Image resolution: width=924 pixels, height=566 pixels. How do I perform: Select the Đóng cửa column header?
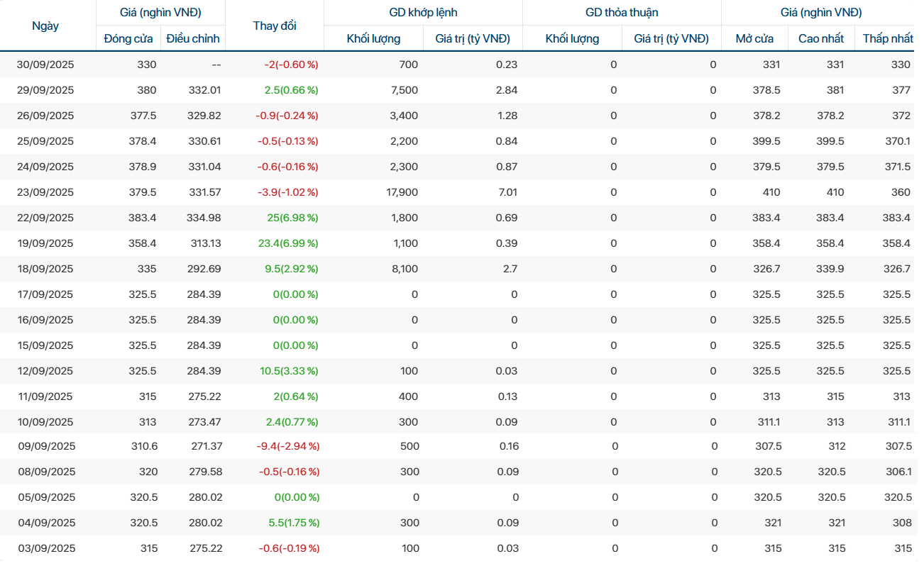pyautogui.click(x=128, y=38)
